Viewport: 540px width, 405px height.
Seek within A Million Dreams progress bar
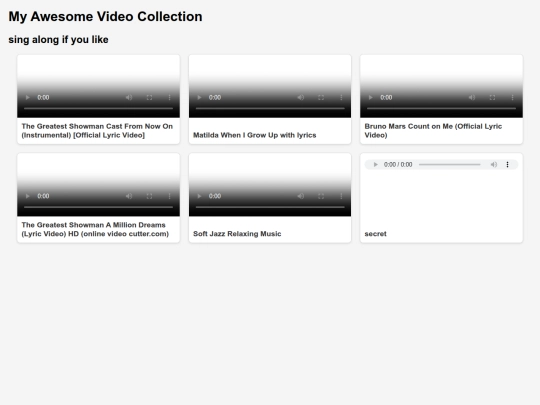click(98, 207)
